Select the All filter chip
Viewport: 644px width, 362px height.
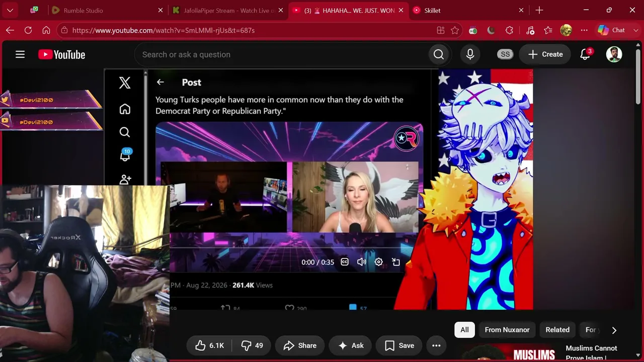click(x=464, y=330)
